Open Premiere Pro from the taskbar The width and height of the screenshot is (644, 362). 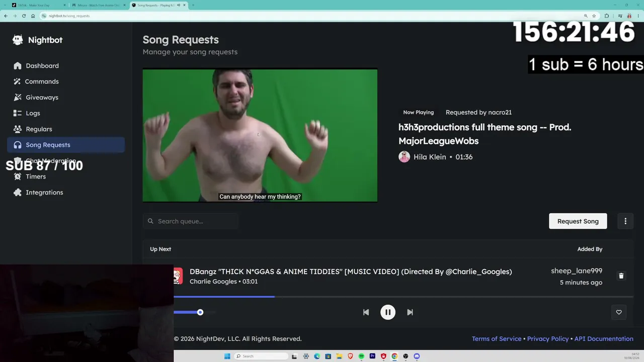[x=372, y=356]
